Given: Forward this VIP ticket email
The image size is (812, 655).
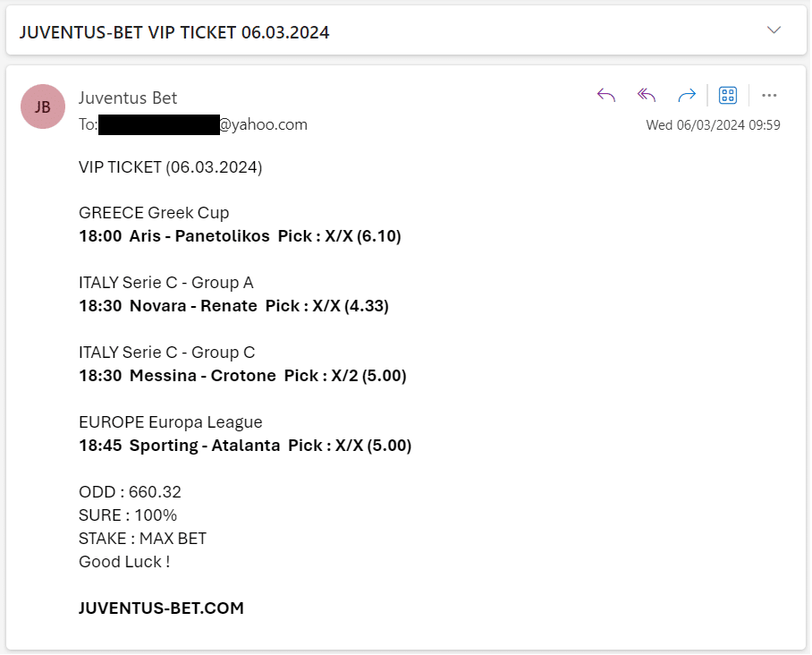Looking at the screenshot, I should [687, 96].
